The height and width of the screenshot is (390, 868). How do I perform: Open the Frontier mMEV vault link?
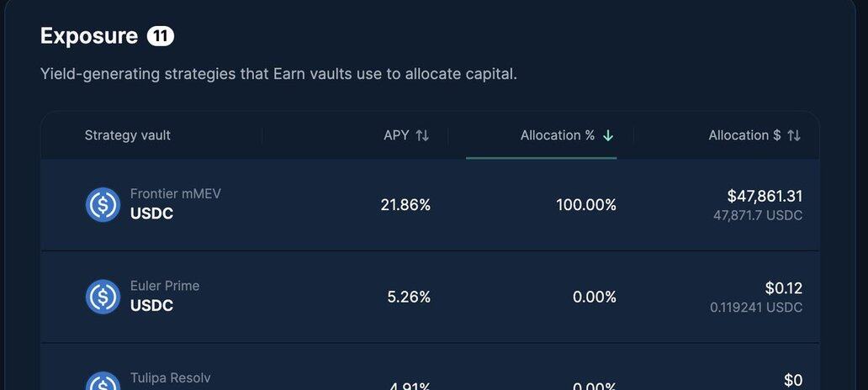coord(175,194)
